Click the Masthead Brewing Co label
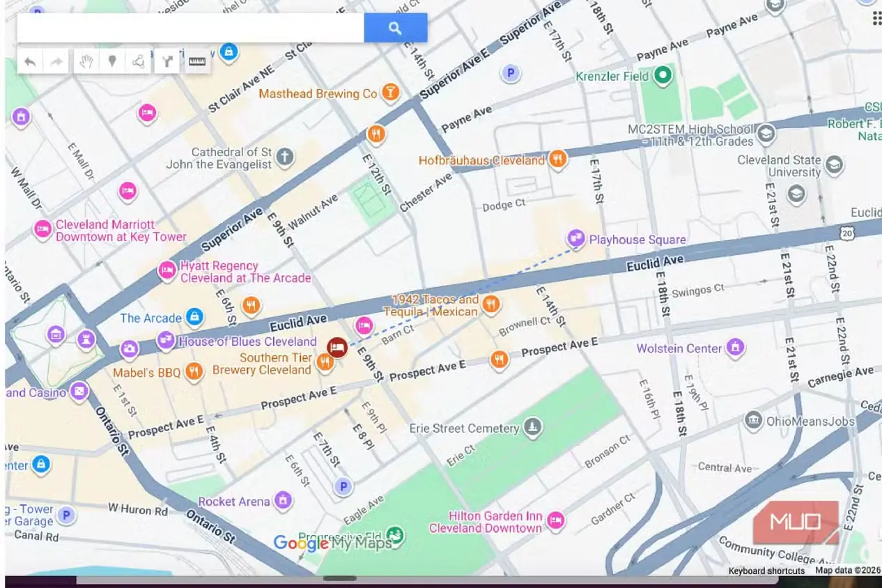This screenshot has width=882, height=588. (x=318, y=93)
